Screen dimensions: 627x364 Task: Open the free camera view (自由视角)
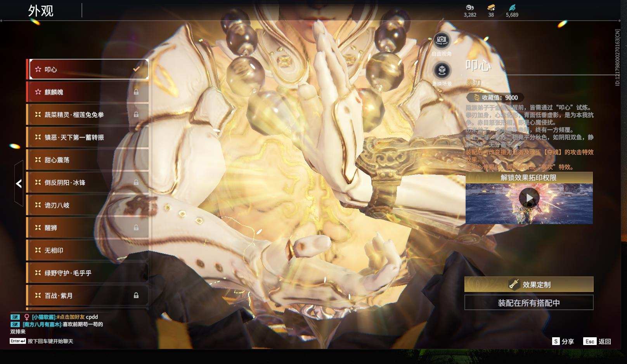pyautogui.click(x=442, y=40)
